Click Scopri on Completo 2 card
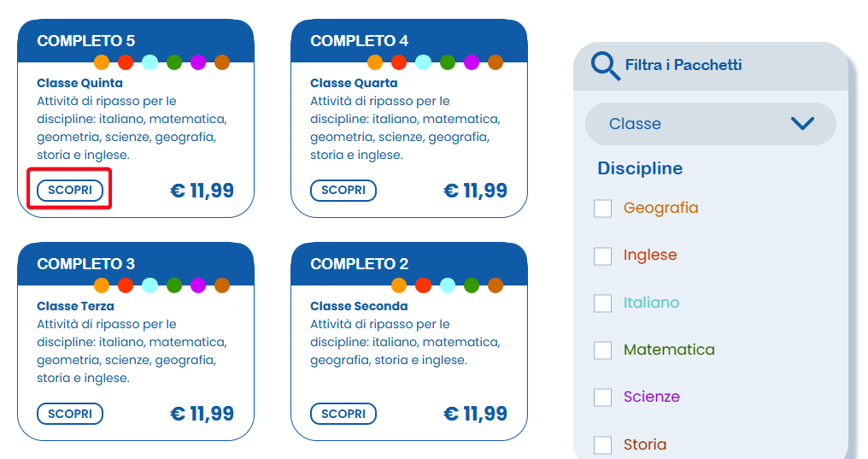Image resolution: width=868 pixels, height=459 pixels. click(x=343, y=414)
